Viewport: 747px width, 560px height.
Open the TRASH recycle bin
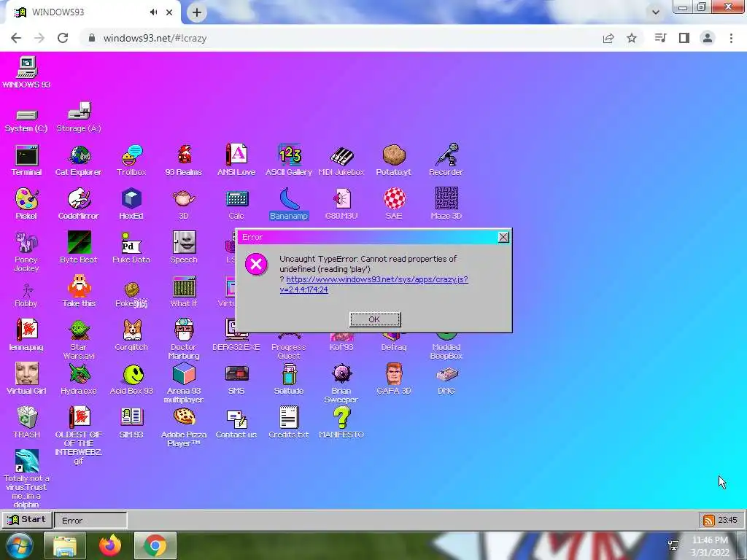click(x=27, y=417)
